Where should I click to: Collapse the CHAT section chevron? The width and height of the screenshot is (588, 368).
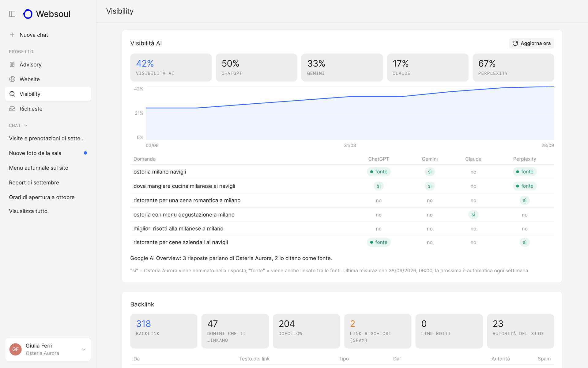(x=26, y=125)
